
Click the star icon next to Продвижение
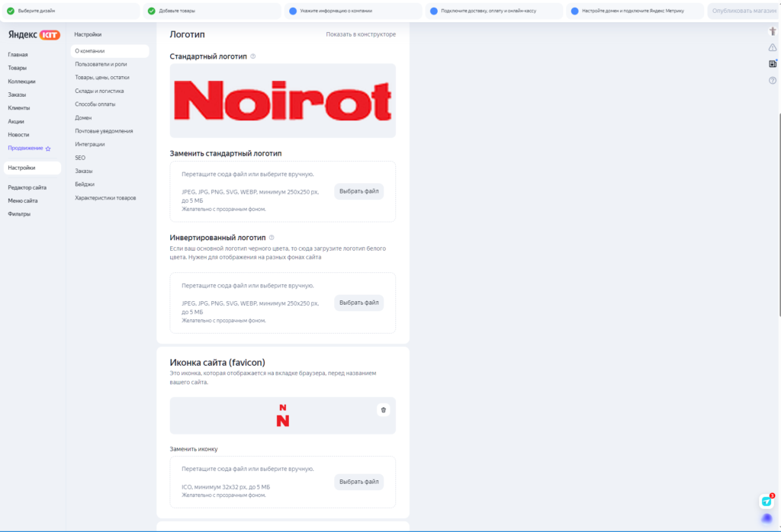pos(48,149)
